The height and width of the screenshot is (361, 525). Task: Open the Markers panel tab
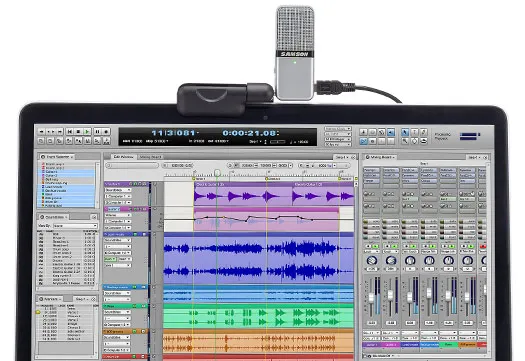pos(50,299)
